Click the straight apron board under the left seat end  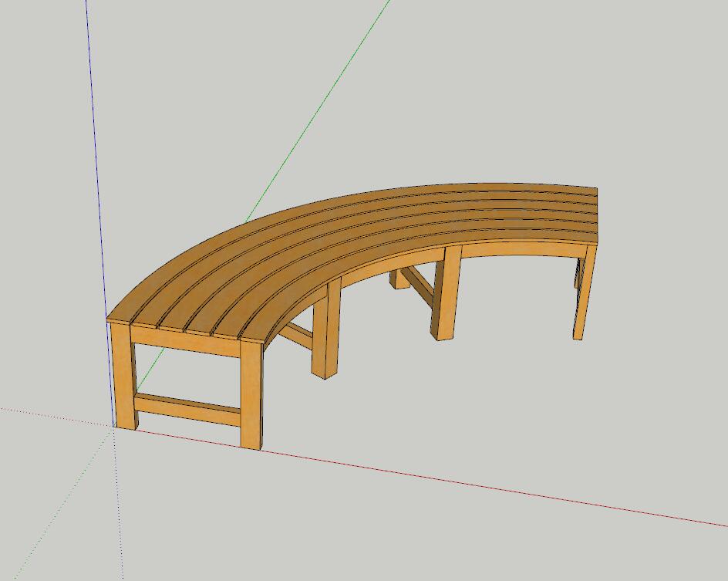tap(185, 341)
